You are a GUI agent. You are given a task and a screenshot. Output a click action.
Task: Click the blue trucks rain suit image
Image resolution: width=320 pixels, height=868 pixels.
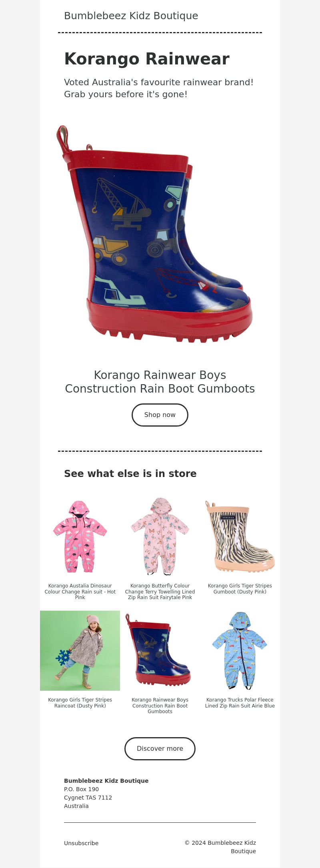coord(240,651)
